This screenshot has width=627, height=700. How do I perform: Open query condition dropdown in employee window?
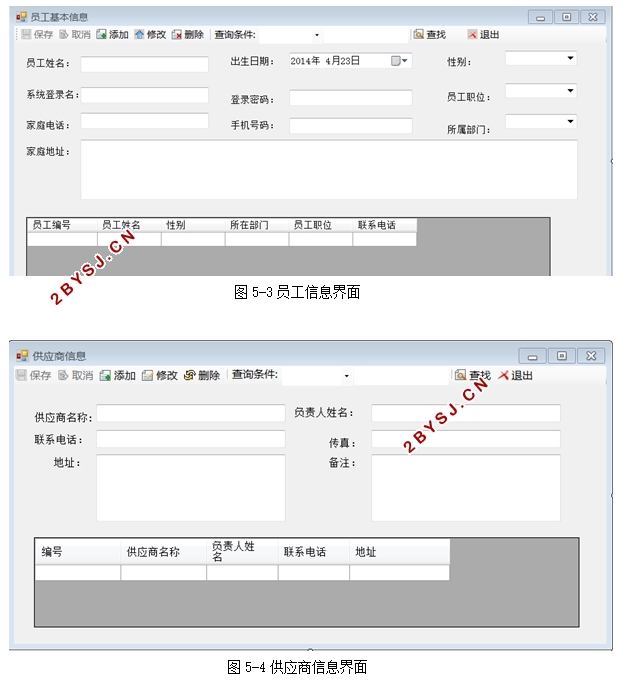(317, 35)
